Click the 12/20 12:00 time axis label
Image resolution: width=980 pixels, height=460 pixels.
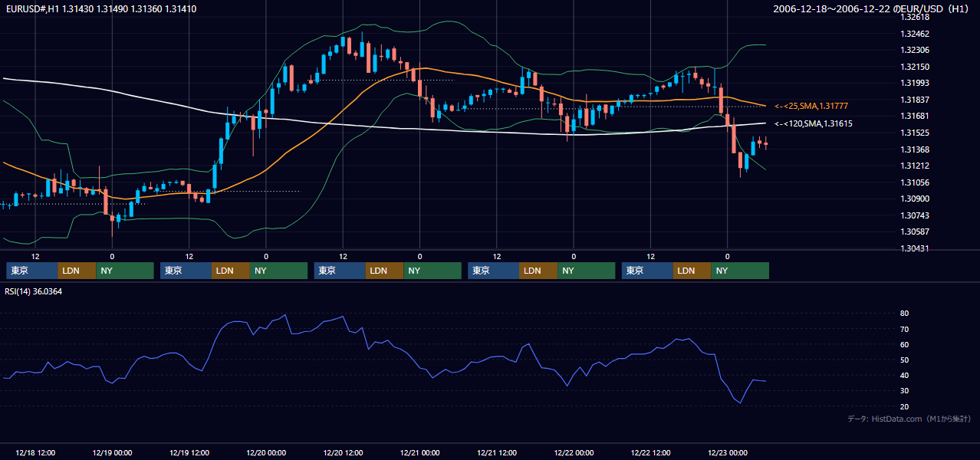tap(343, 452)
